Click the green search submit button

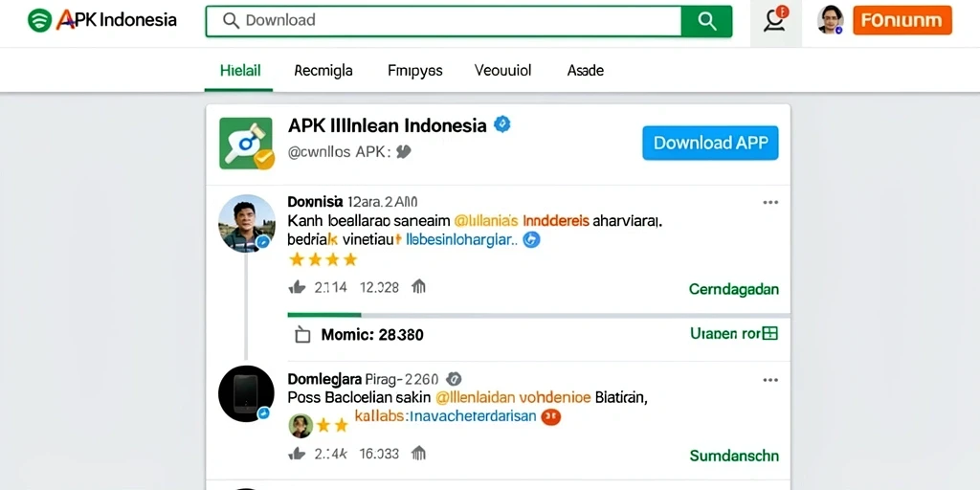[707, 21]
